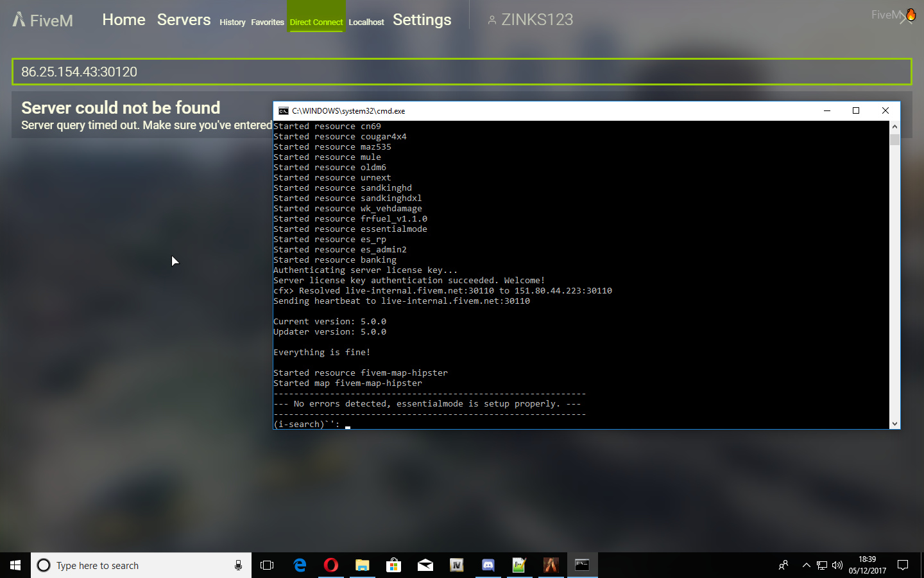Open the Action Center notifications

point(903,565)
